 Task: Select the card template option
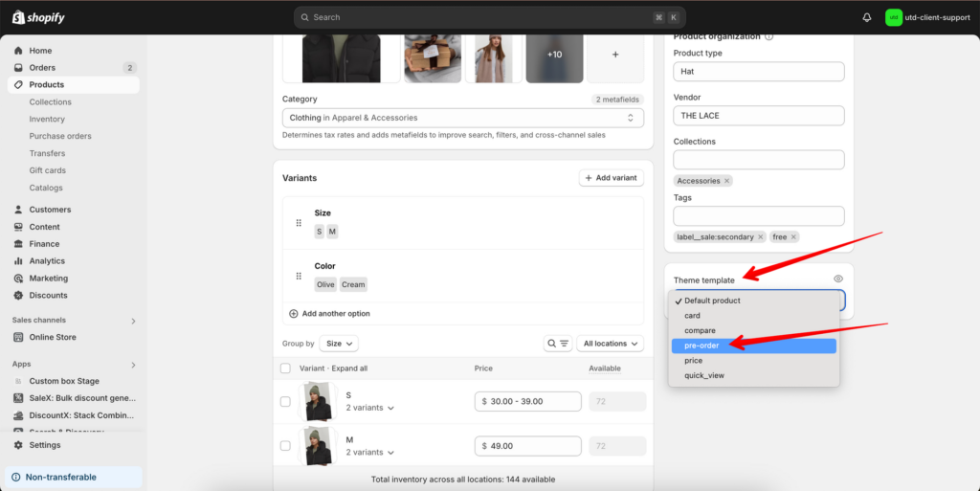[754, 316]
